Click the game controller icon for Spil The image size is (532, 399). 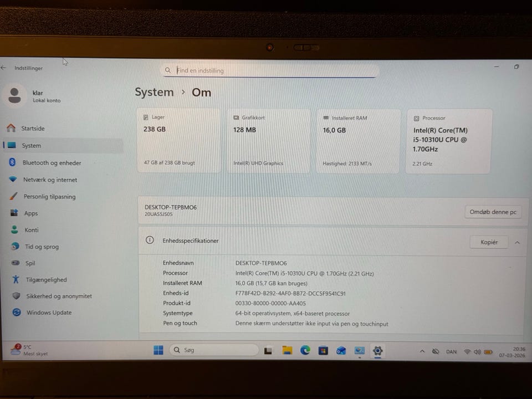(x=16, y=263)
